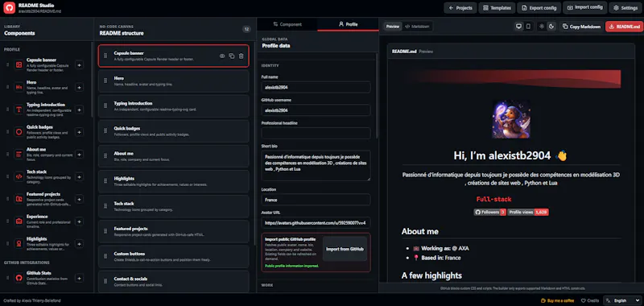
Task: Switch preview to mobile view
Action: [x=528, y=27]
